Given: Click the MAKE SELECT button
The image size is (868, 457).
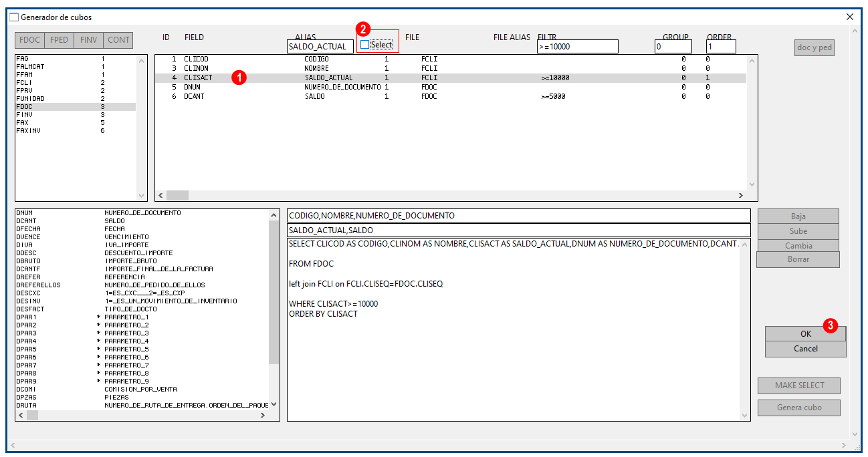Looking at the screenshot, I should pos(799,386).
